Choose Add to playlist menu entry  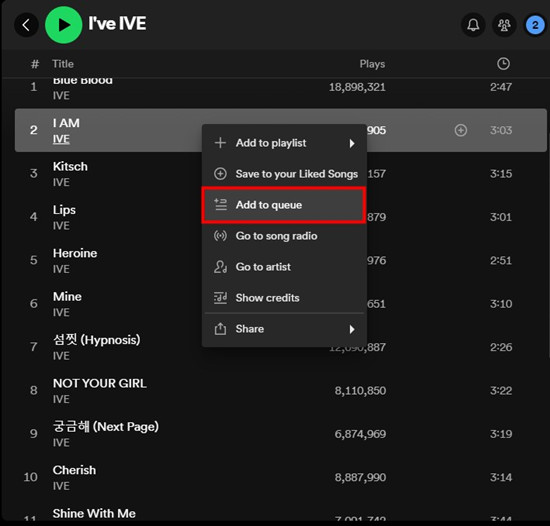(x=284, y=143)
